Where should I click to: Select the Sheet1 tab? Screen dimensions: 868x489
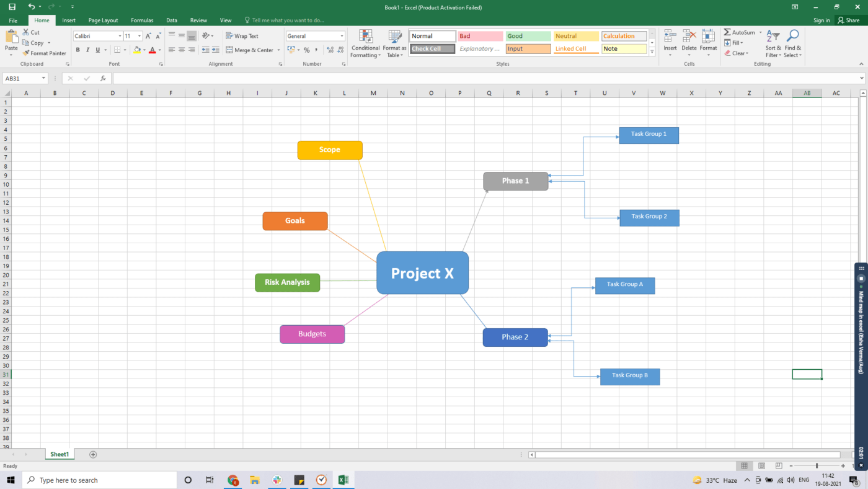pos(60,454)
